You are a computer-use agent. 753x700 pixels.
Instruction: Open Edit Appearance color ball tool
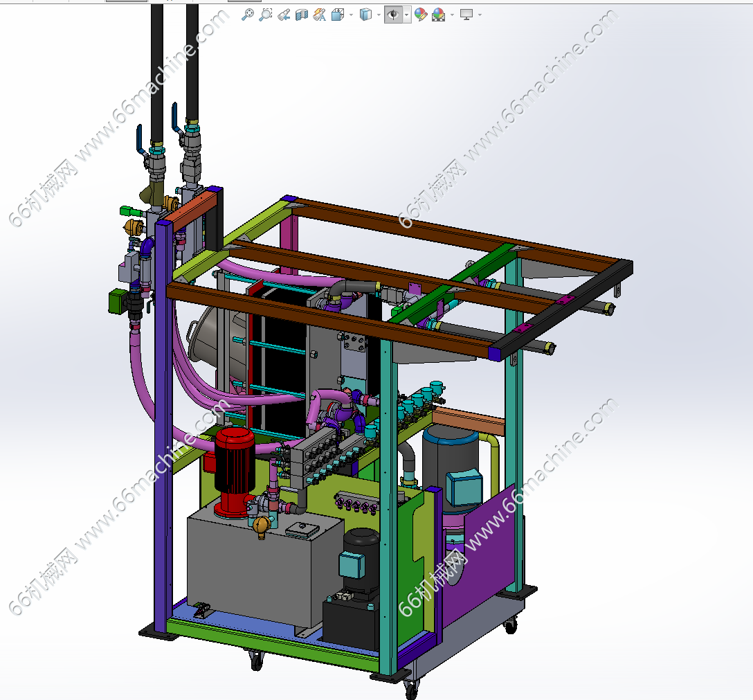pos(421,15)
